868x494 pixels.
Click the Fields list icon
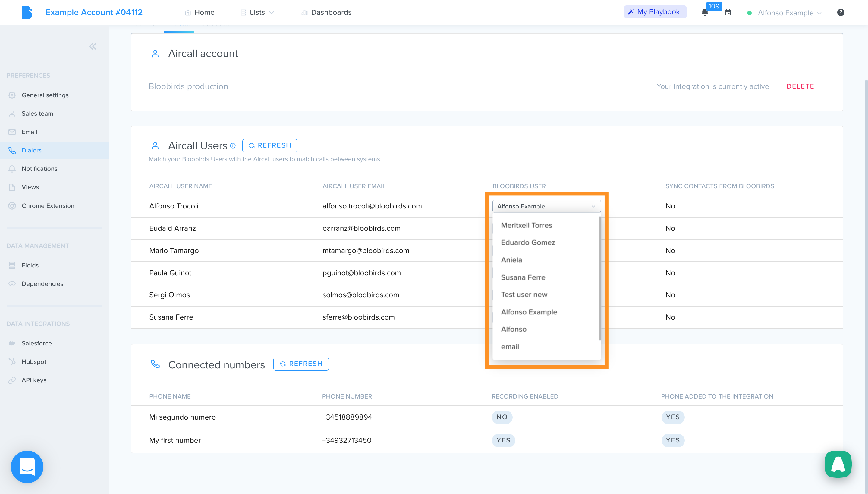12,265
